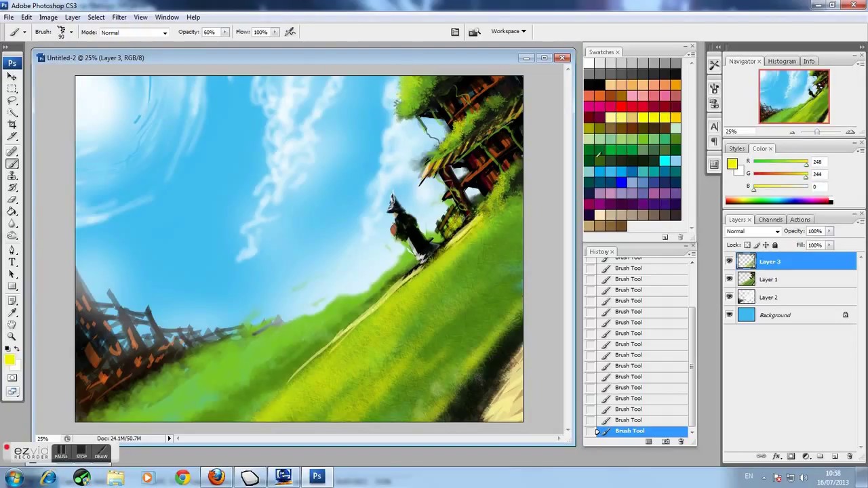Screen dimensions: 868x488
Task: Click the new swatch icon in Swatches panel
Action: coord(665,237)
